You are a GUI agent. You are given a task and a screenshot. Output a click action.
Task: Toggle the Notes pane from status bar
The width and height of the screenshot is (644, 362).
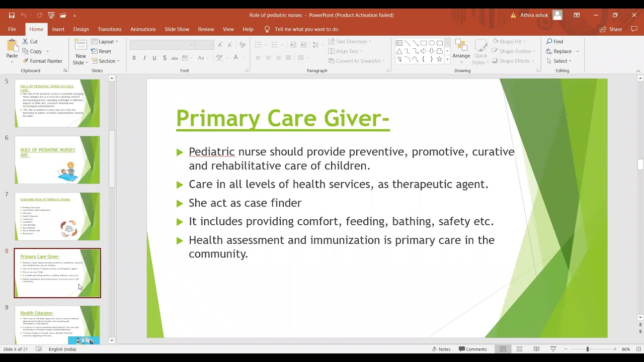pyautogui.click(x=441, y=349)
